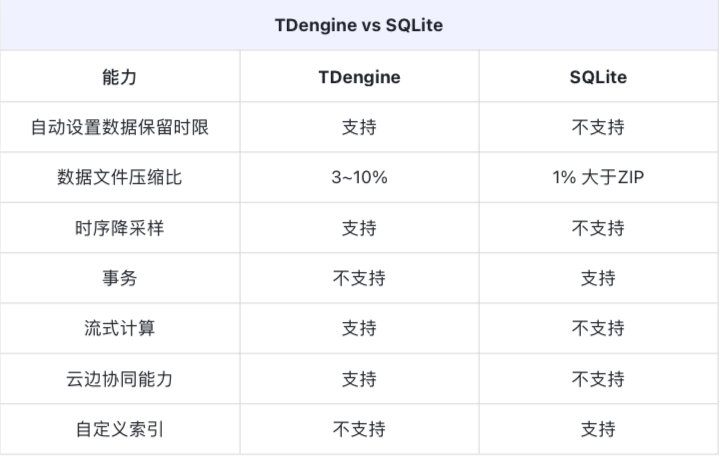Click SQLite's 不支持 cell for 时序降采样

598,228
